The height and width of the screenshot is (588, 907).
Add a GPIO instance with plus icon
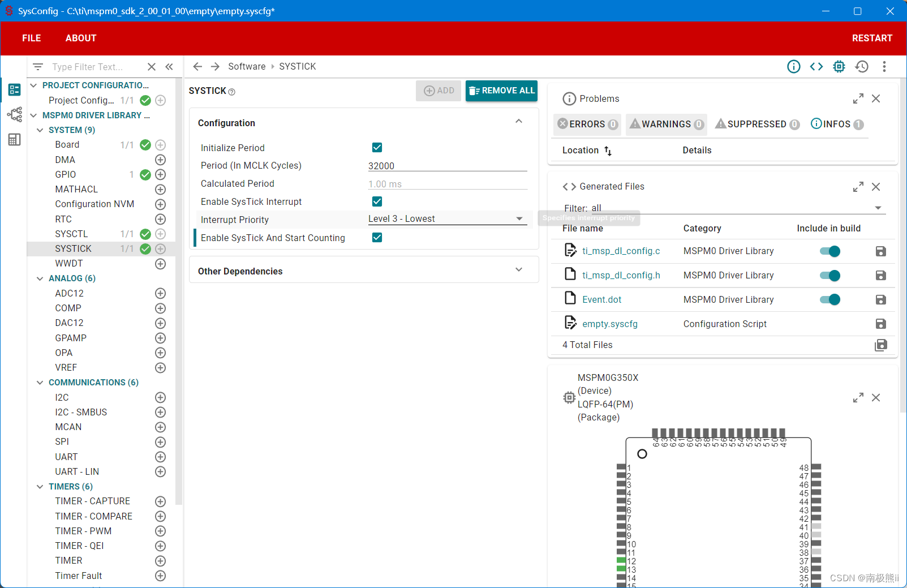tap(161, 175)
